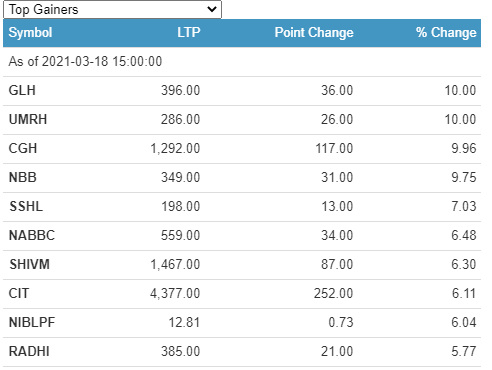Screen dimensions: 492x370
Task: Sort by LTP column header
Action: (x=189, y=33)
